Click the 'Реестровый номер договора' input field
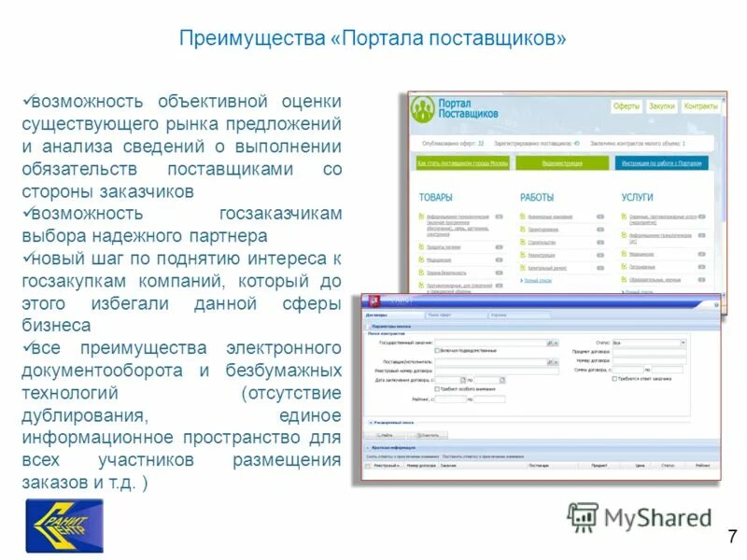Viewport: 747px width, 560px height. pos(497,371)
